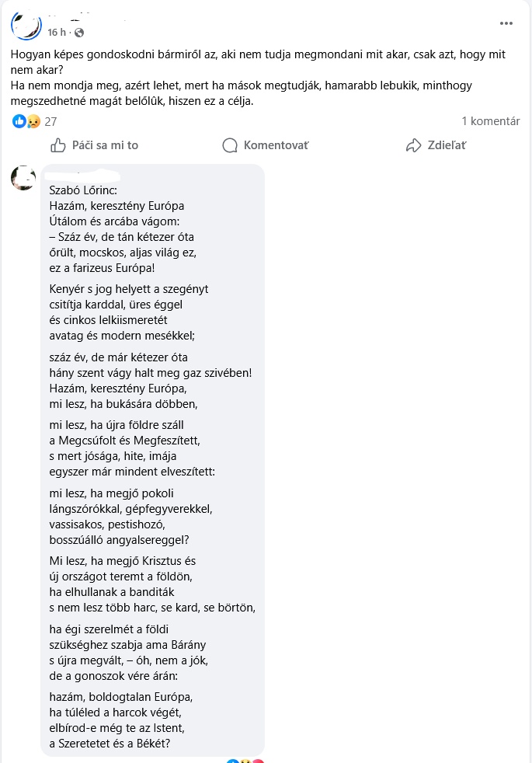Screen dimensions: 532x763
Task: Click the blue thumbs-up reaction emoji
Action: (19, 121)
